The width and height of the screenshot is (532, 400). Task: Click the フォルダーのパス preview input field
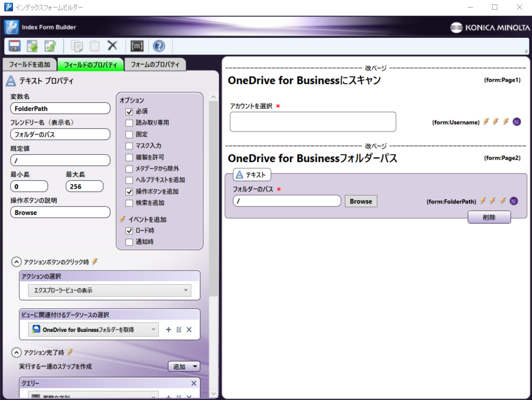(x=287, y=201)
